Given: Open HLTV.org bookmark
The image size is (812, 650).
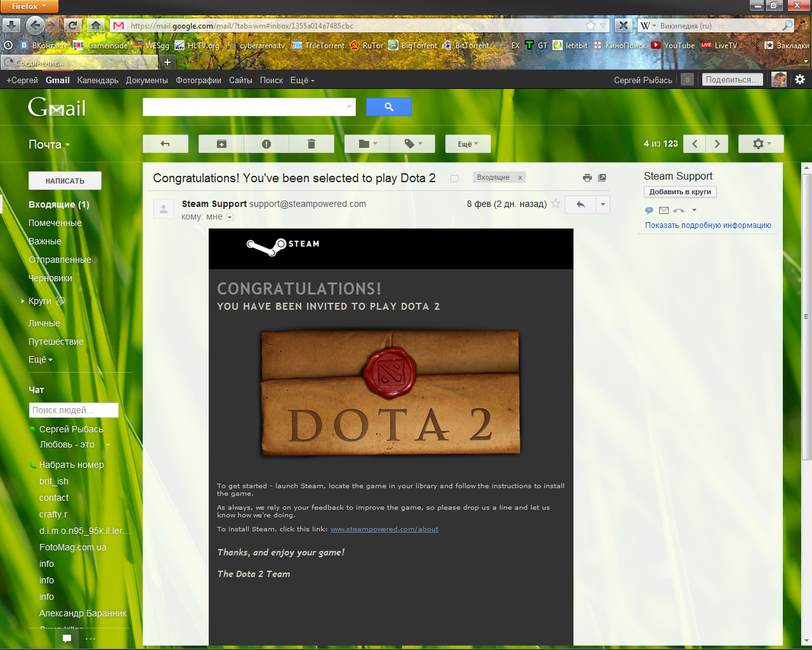Looking at the screenshot, I should (x=197, y=45).
